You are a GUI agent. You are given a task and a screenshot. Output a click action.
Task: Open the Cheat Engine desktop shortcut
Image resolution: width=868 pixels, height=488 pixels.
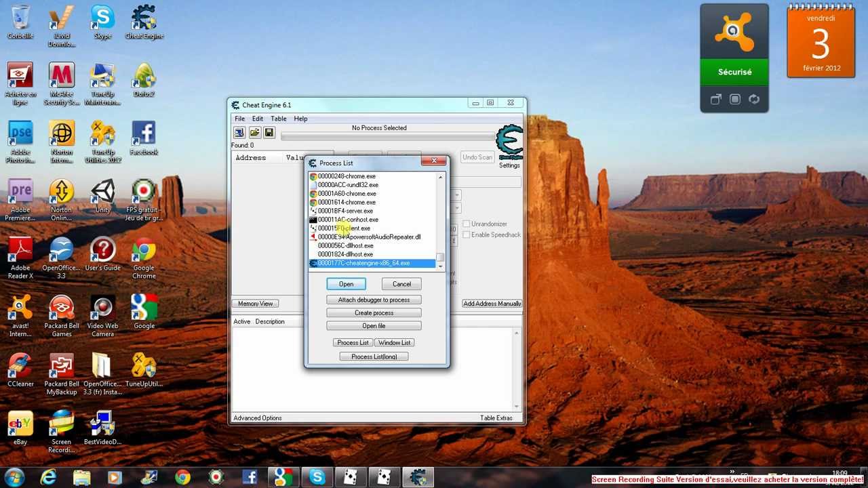[x=144, y=22]
